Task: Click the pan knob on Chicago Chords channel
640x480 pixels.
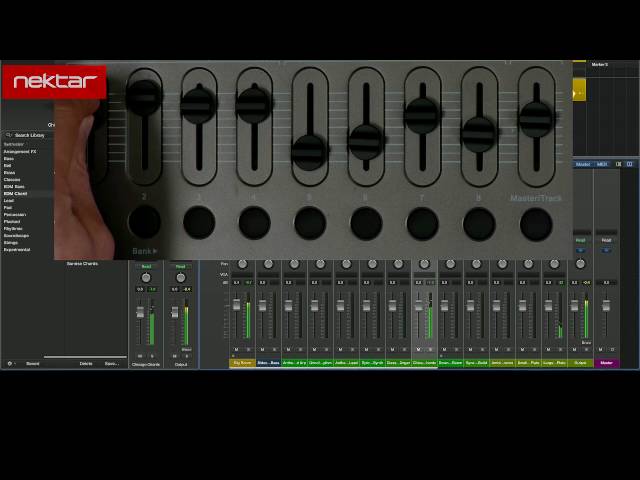Action: pyautogui.click(x=146, y=278)
